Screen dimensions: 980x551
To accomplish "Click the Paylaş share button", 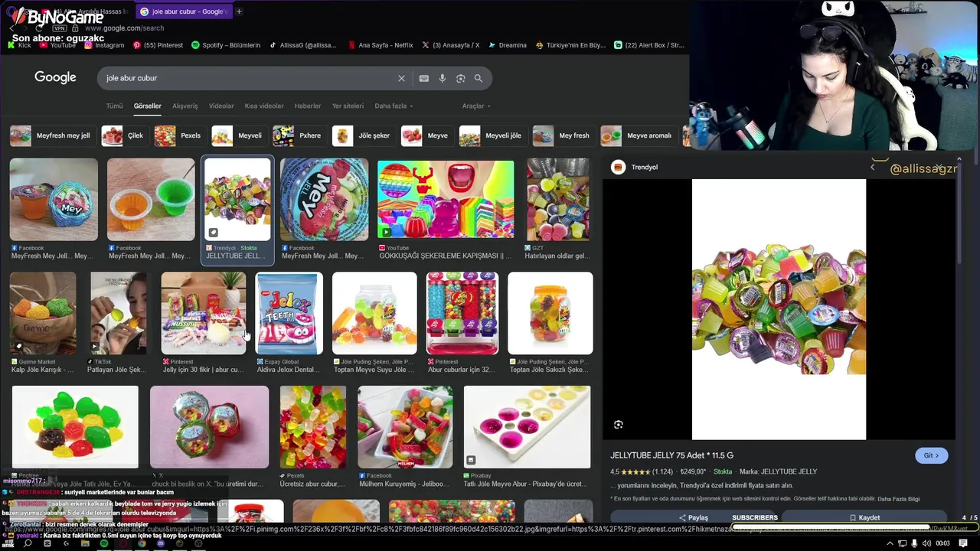I will pos(693,517).
